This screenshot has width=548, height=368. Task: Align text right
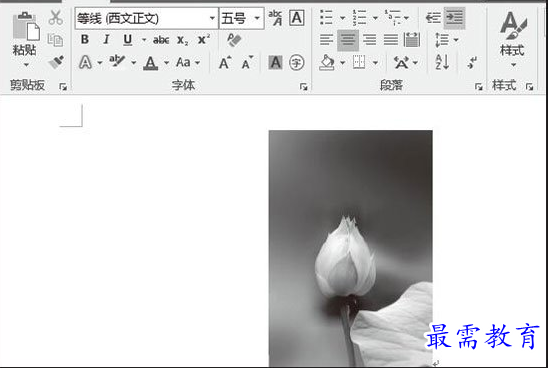(x=369, y=40)
